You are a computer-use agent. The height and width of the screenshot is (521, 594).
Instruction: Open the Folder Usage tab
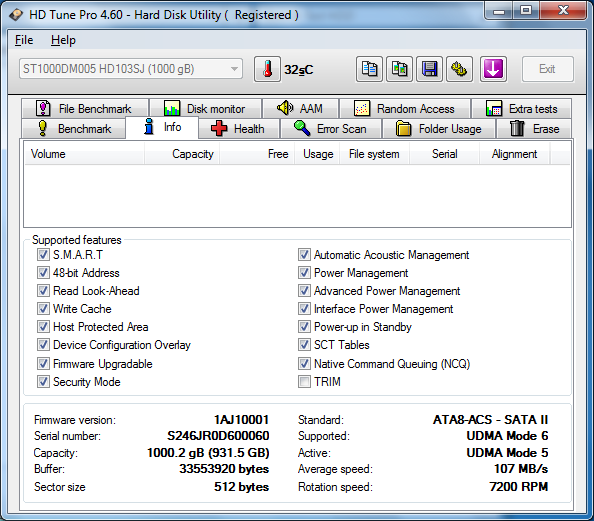point(439,128)
